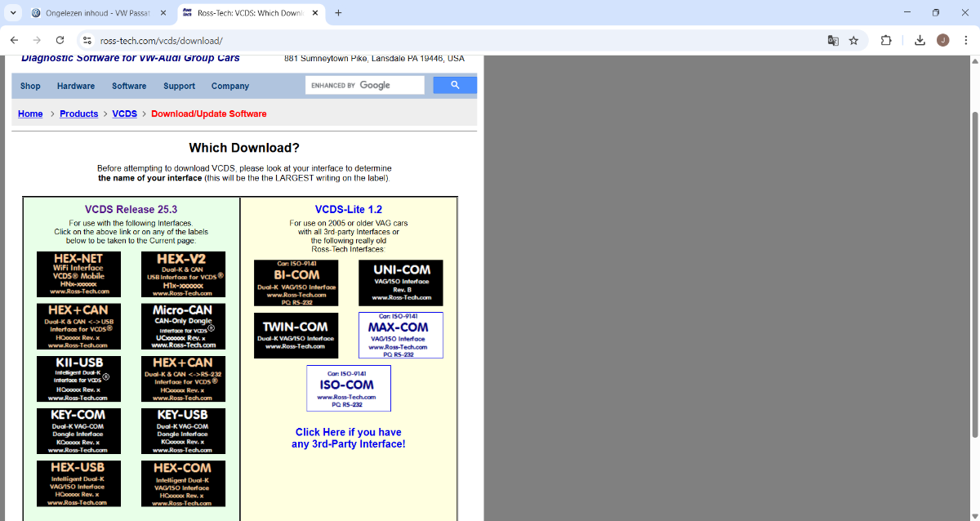Open site information icon in address bar

[87, 40]
